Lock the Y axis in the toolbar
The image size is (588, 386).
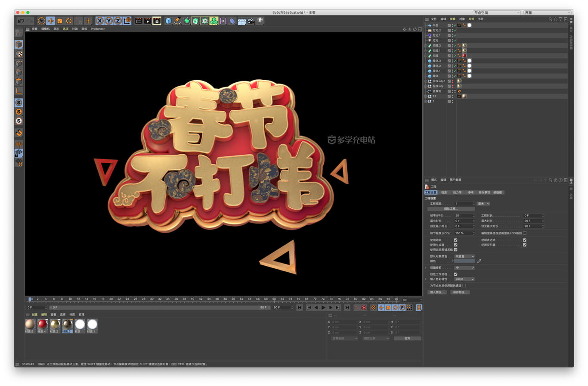point(109,20)
